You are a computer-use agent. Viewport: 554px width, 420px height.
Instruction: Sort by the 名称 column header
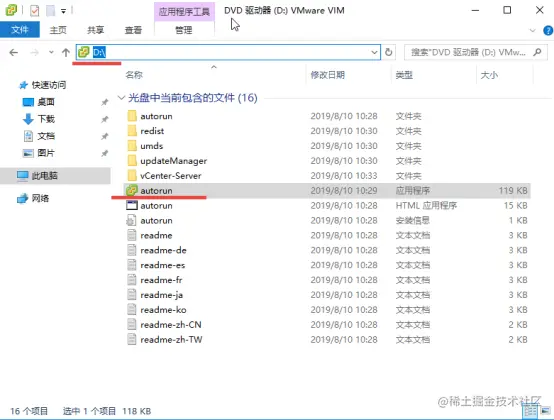pyautogui.click(x=134, y=75)
